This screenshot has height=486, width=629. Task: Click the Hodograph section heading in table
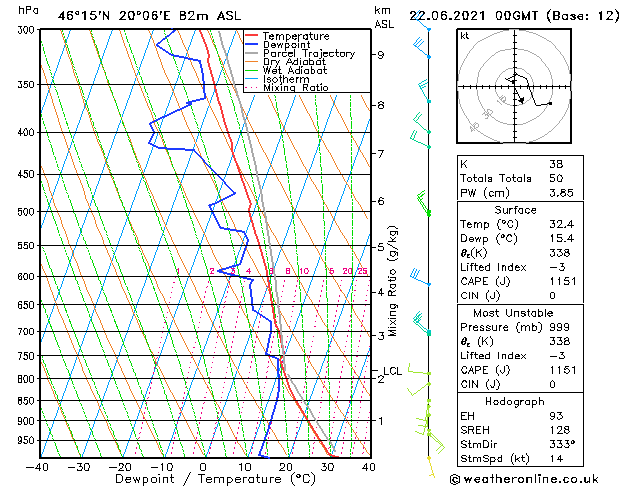[x=515, y=402]
